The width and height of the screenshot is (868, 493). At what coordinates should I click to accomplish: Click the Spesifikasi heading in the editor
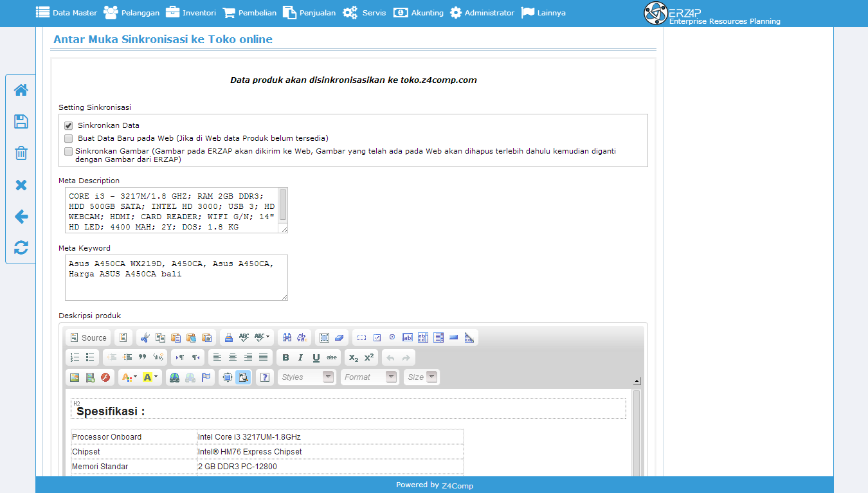click(111, 411)
